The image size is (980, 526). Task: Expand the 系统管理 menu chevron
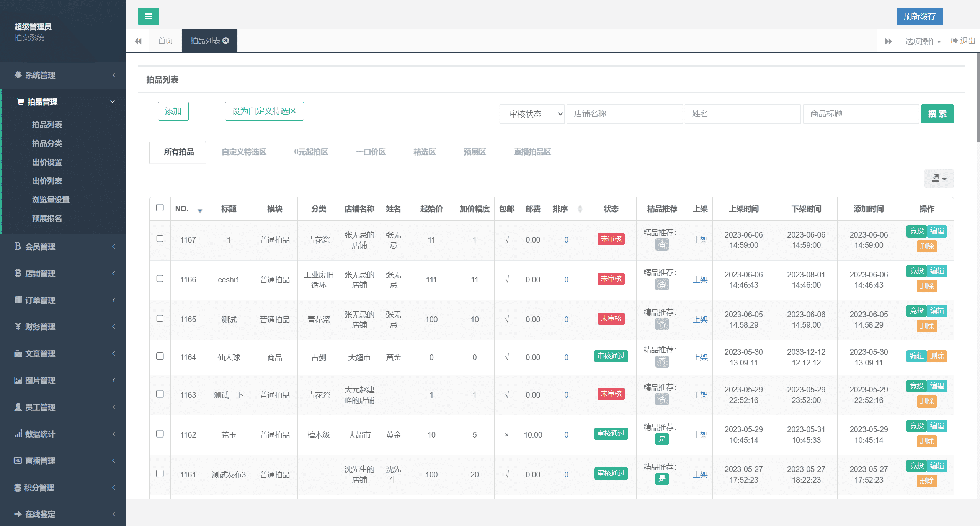(114, 75)
